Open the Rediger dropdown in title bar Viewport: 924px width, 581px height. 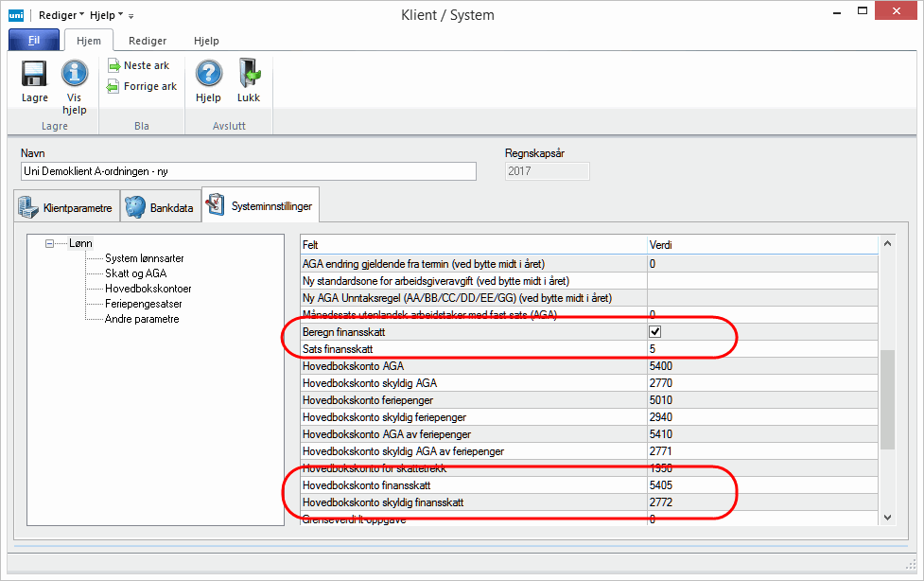(61, 15)
